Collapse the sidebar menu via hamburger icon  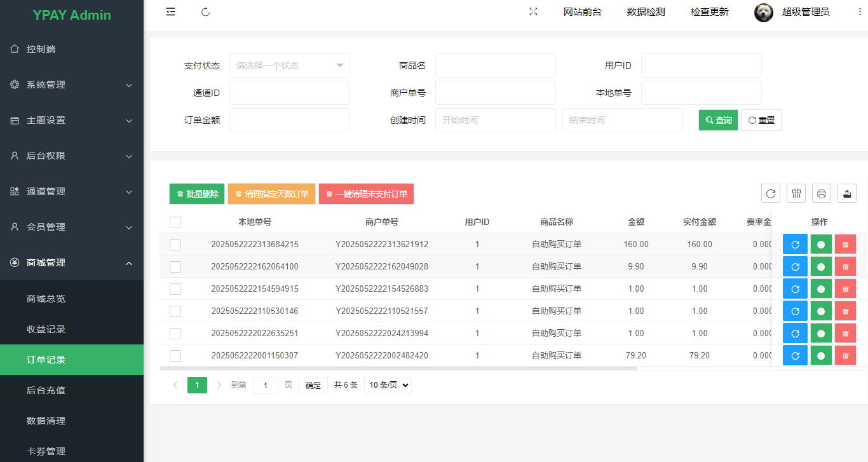tap(170, 11)
